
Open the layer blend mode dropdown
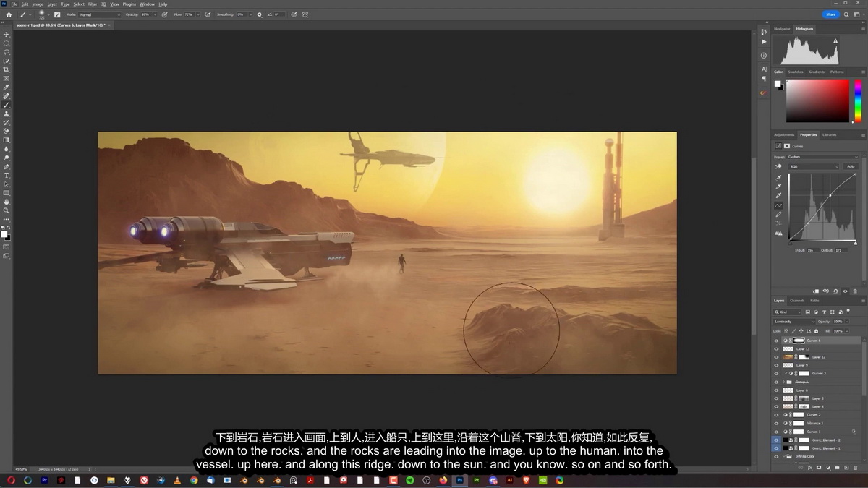(794, 321)
